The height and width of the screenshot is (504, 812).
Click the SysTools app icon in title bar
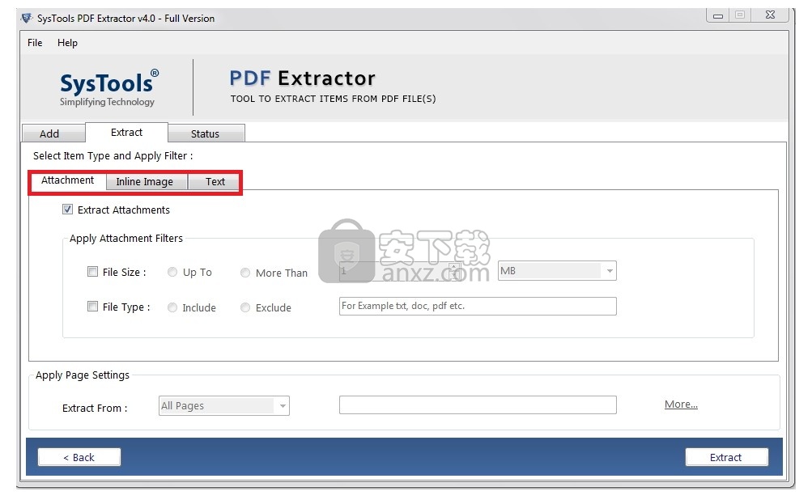(26, 18)
